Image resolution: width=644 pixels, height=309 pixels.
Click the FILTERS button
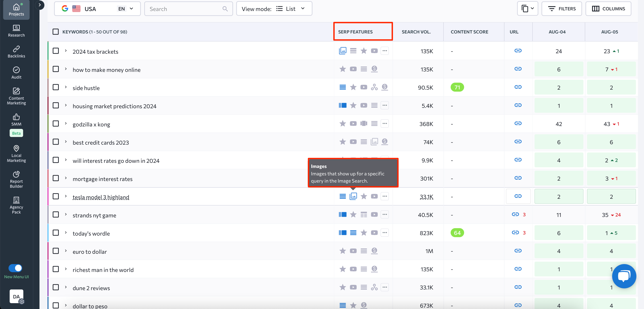tap(562, 9)
